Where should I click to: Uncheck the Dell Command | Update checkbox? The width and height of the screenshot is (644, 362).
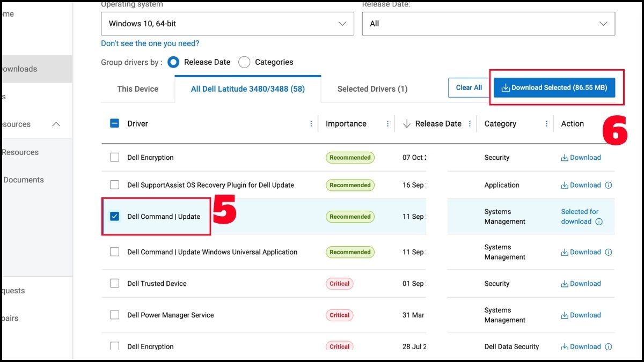(114, 216)
